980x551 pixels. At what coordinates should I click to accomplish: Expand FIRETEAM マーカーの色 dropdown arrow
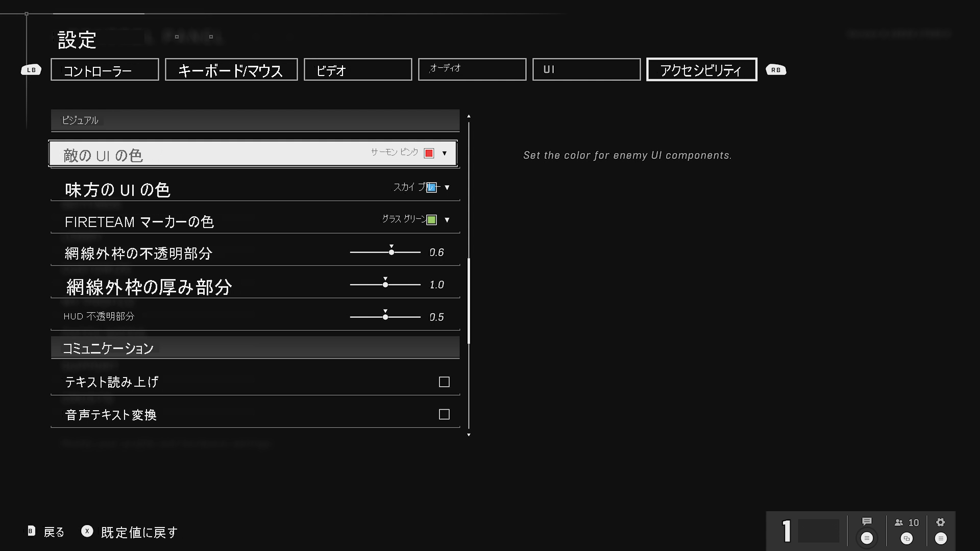[x=447, y=220]
